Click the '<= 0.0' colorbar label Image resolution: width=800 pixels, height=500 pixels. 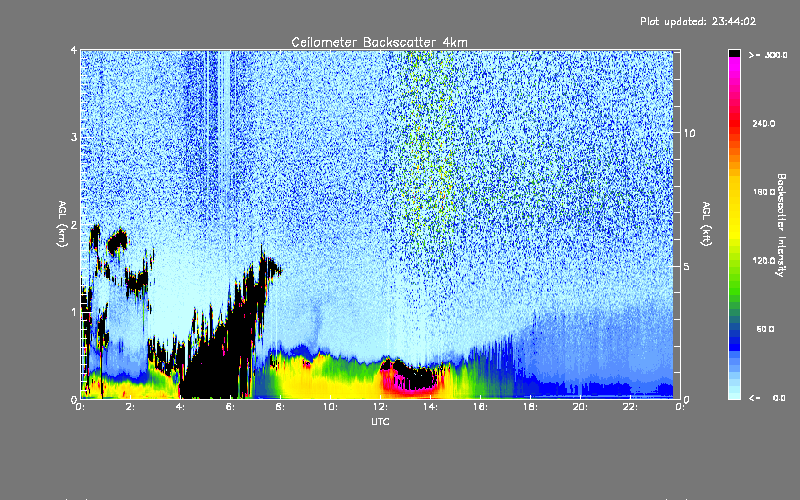pyautogui.click(x=768, y=397)
